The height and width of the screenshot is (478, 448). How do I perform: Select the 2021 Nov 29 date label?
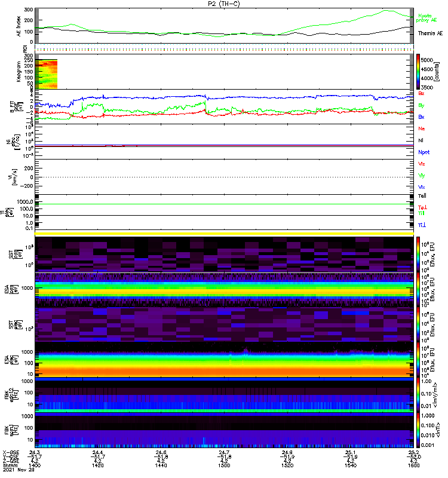pos(19,470)
